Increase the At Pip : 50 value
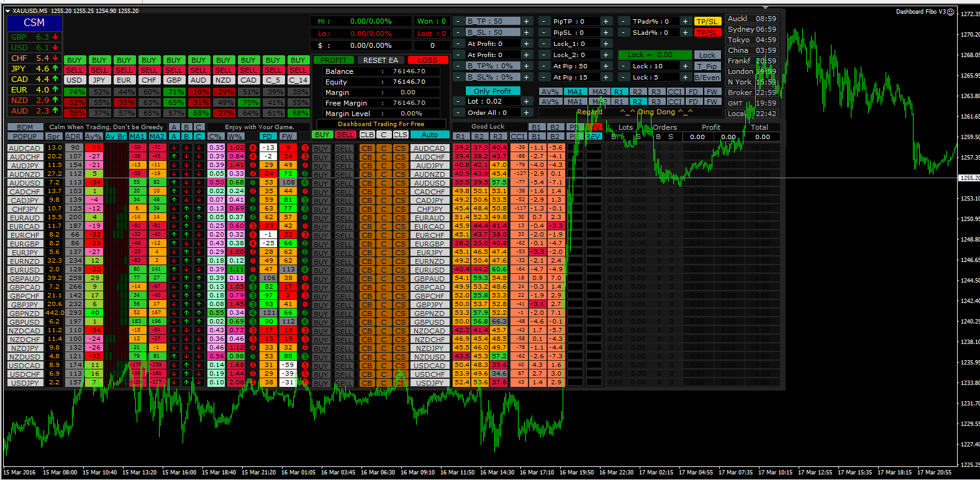 click(606, 66)
